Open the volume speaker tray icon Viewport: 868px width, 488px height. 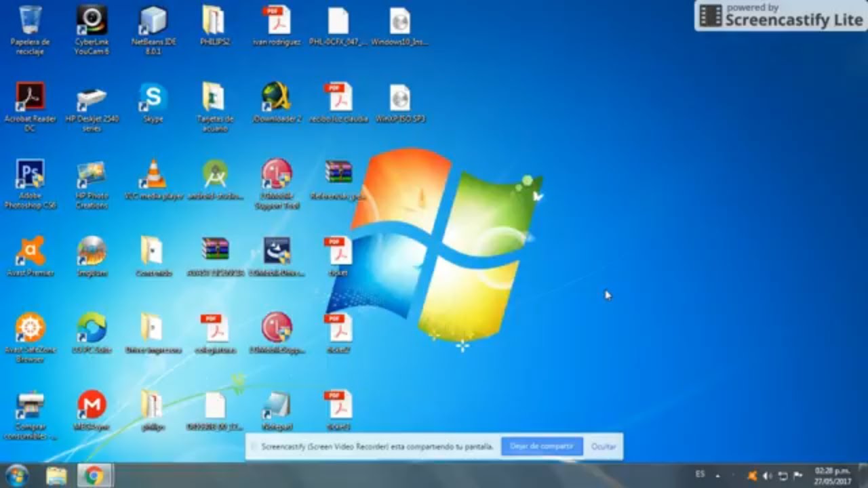coord(768,476)
